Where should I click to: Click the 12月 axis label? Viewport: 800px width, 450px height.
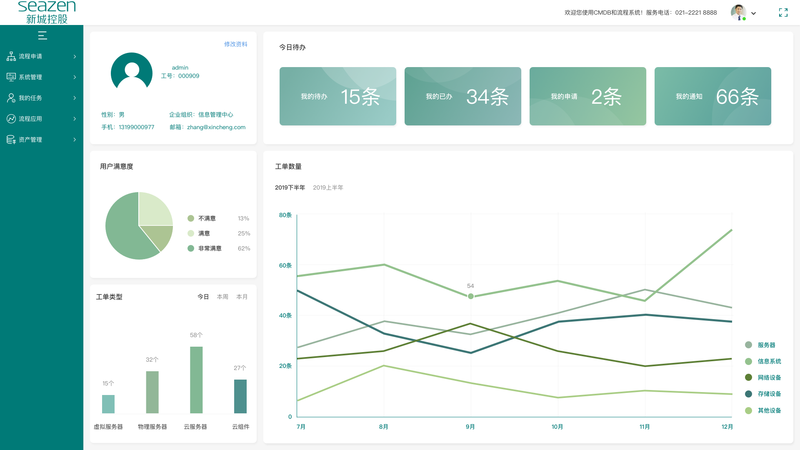coord(728,427)
